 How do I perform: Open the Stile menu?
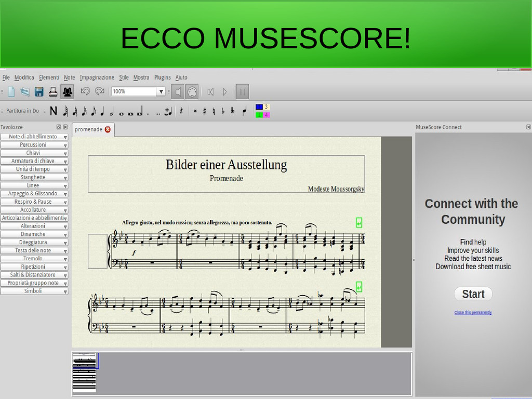click(124, 77)
